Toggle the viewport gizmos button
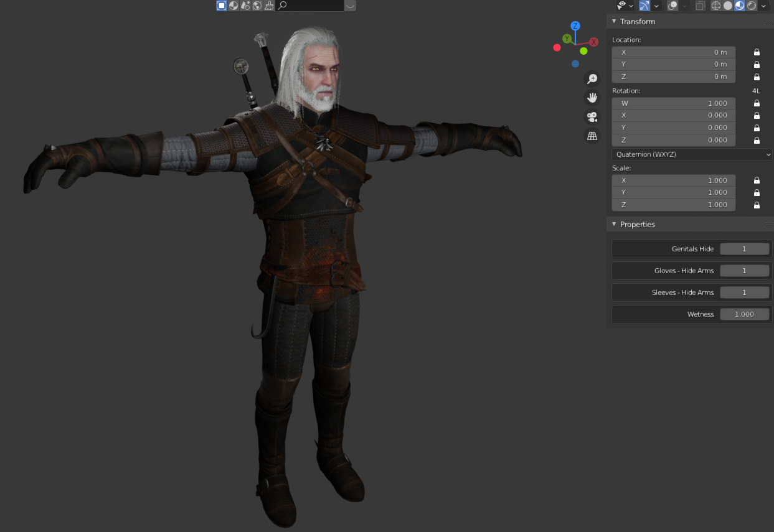Screen dimensions: 774x532 (x=644, y=6)
